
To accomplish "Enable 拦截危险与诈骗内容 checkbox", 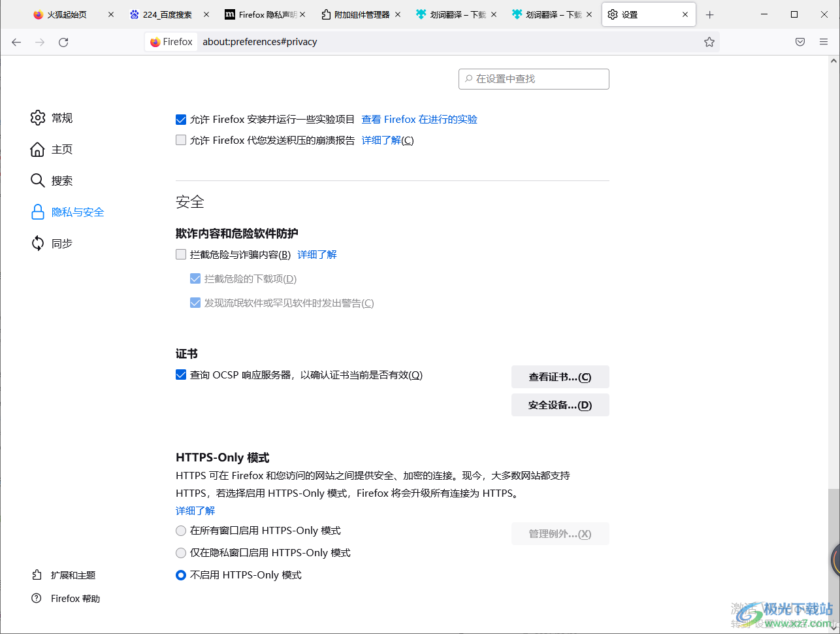I will point(181,254).
